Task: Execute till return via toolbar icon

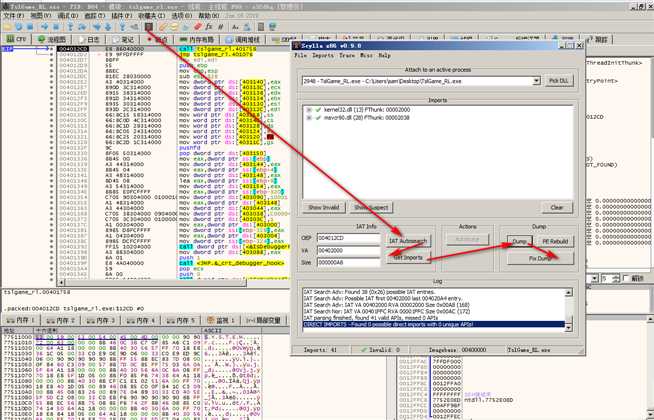Action: click(122, 27)
